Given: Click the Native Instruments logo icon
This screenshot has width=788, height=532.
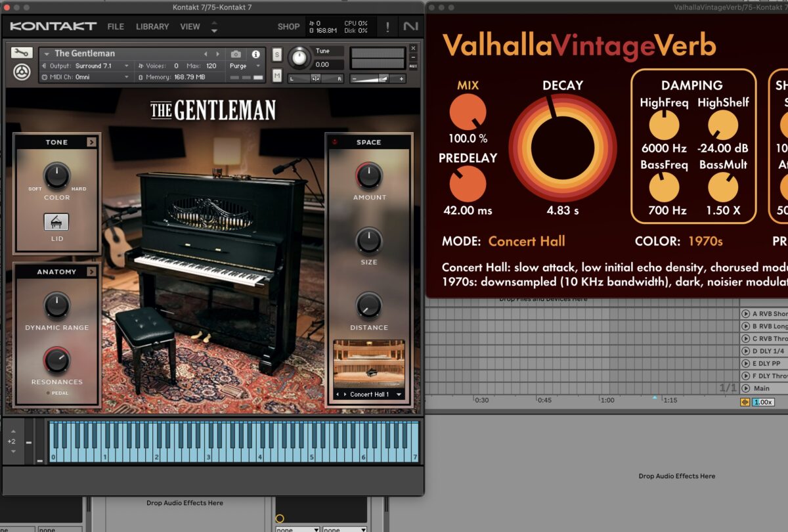Looking at the screenshot, I should (x=410, y=27).
